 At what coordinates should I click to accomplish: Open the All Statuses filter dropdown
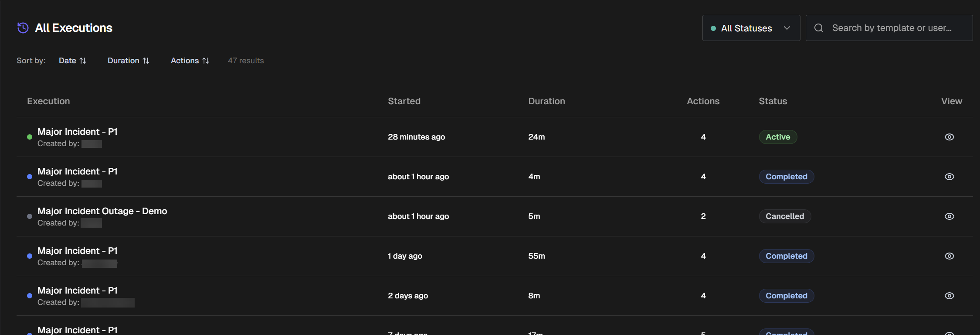751,27
